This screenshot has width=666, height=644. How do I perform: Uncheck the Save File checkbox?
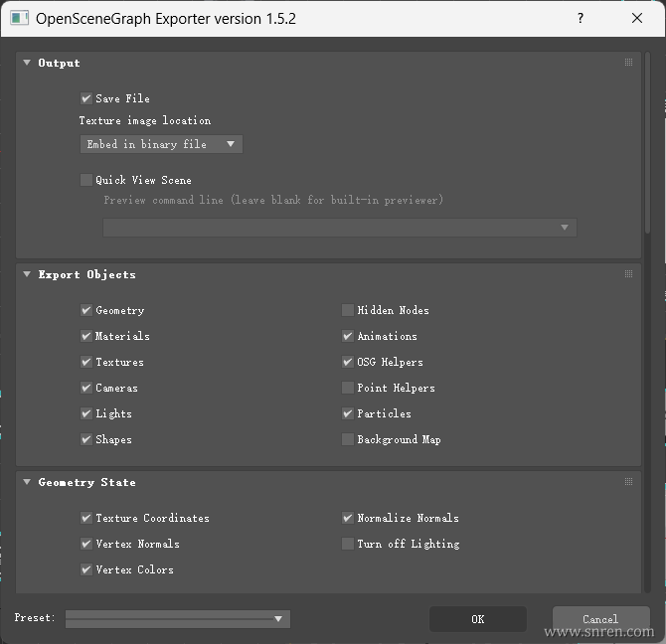86,98
